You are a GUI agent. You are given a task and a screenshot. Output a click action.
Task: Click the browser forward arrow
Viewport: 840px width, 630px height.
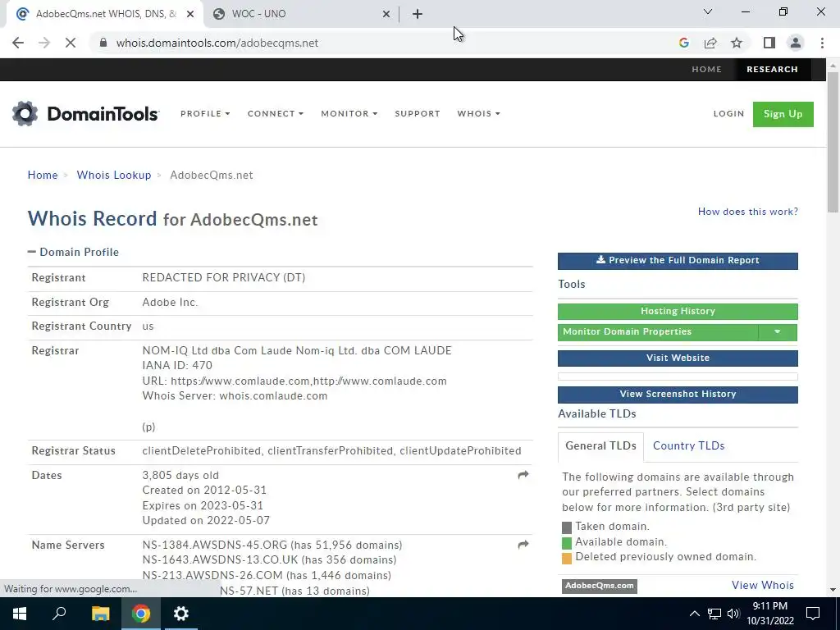pyautogui.click(x=44, y=43)
